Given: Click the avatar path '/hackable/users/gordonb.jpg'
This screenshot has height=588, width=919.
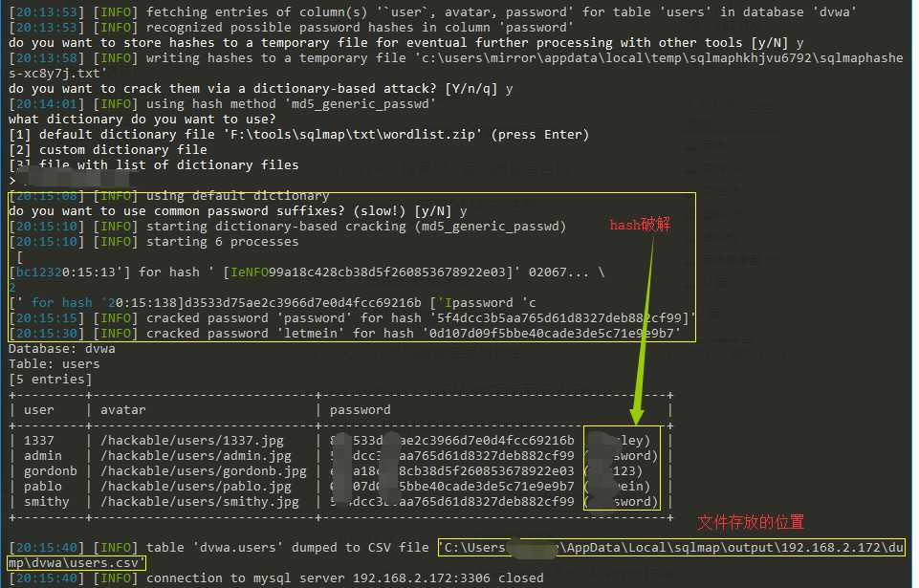Looking at the screenshot, I should pyautogui.click(x=204, y=470).
